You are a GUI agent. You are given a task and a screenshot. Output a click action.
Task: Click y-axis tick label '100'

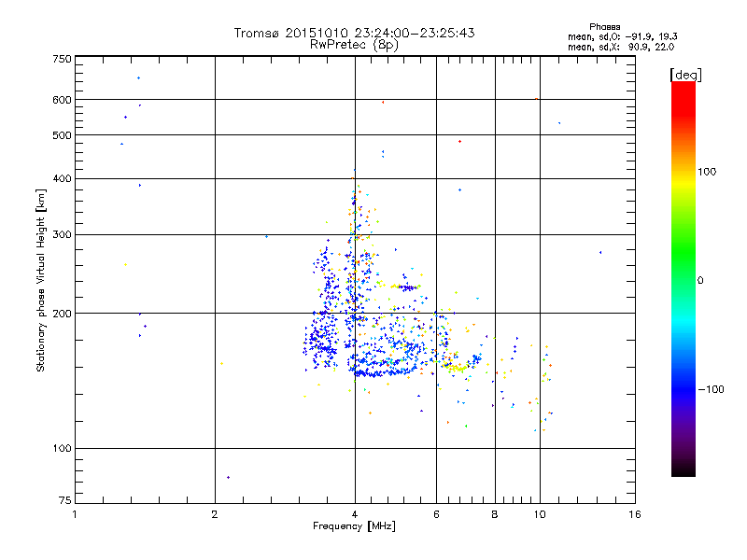62,448
